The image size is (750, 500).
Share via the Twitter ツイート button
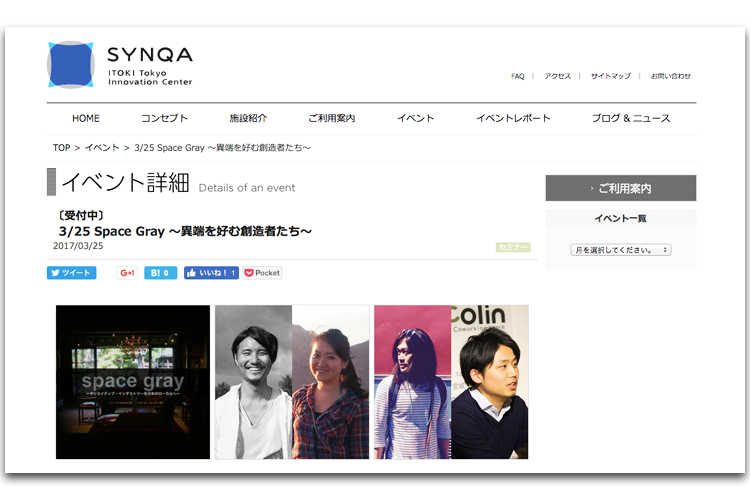(72, 273)
